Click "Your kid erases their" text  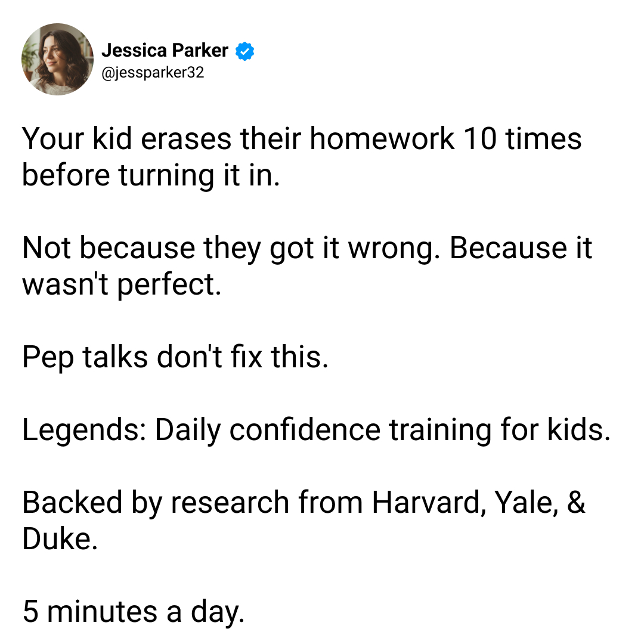point(162,138)
